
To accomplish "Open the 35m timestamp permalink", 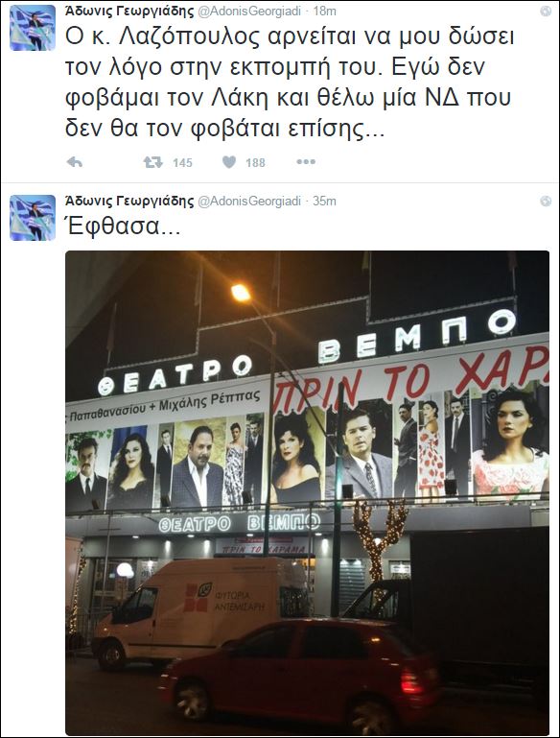I will pyautogui.click(x=324, y=202).
